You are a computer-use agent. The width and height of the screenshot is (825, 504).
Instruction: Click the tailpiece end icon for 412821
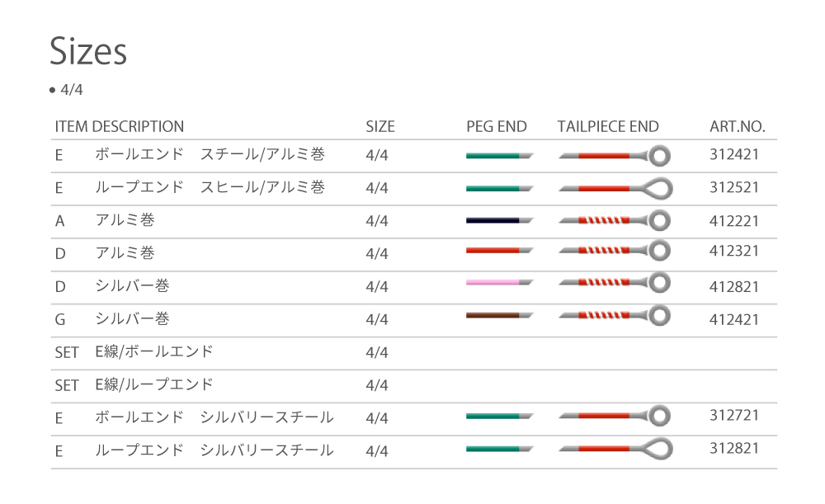click(614, 282)
